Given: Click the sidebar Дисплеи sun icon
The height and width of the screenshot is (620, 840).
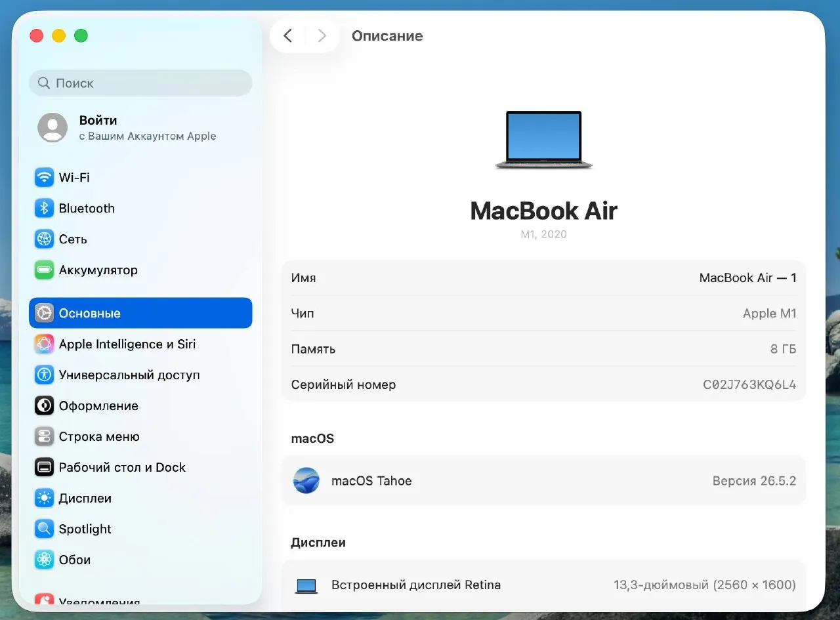Looking at the screenshot, I should coord(44,498).
